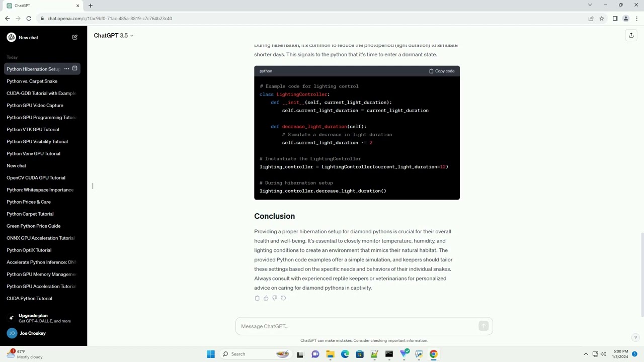Viewport: 644px width, 362px height.
Task: Click Upgrade plan
Action: tap(43, 318)
